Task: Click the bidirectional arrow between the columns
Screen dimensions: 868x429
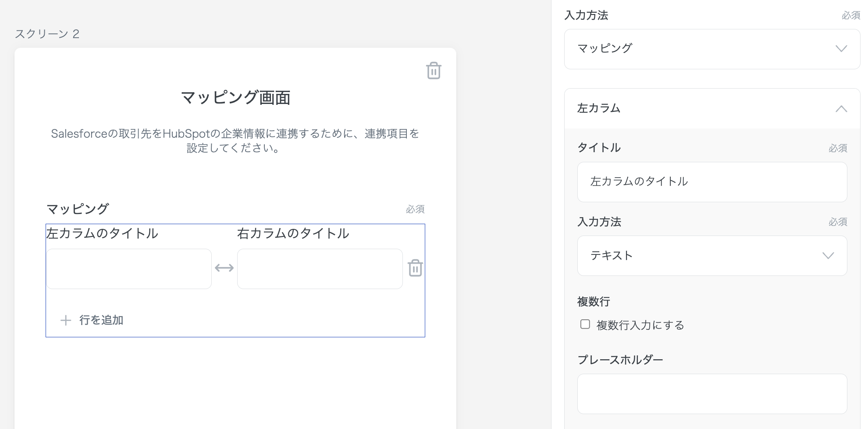Action: coord(224,268)
